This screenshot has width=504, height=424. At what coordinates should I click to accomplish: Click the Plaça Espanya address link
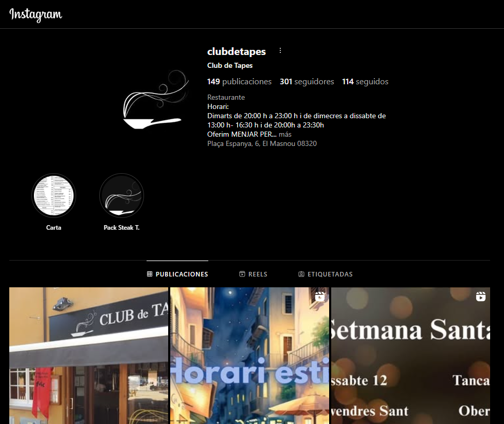262,143
